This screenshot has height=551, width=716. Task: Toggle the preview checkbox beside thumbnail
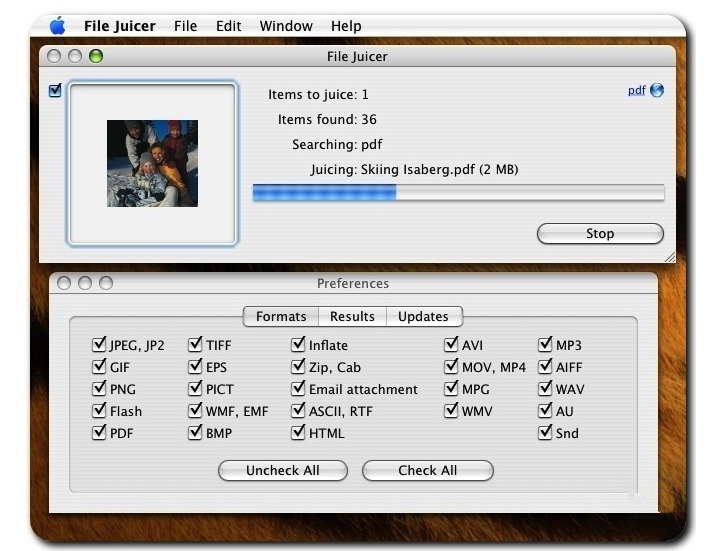(55, 90)
